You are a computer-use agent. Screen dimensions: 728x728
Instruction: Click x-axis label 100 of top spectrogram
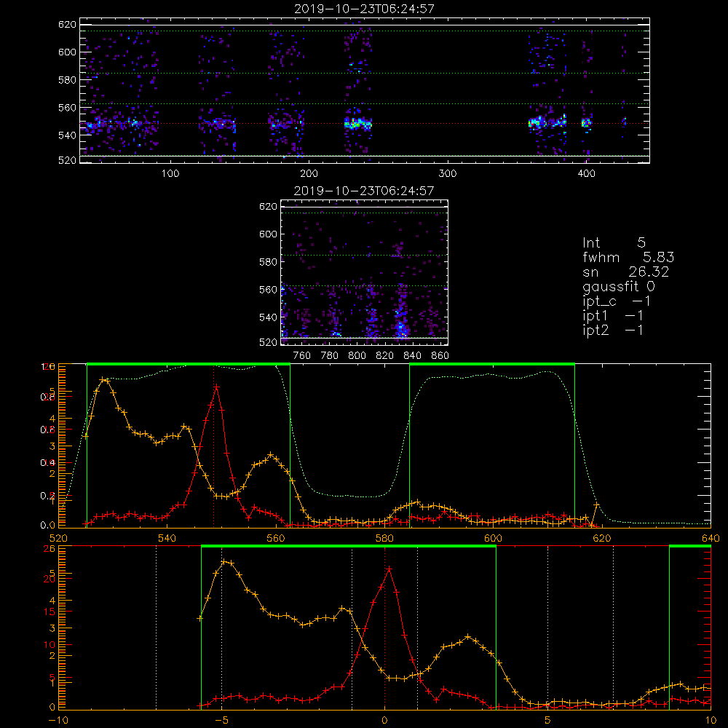click(170, 174)
